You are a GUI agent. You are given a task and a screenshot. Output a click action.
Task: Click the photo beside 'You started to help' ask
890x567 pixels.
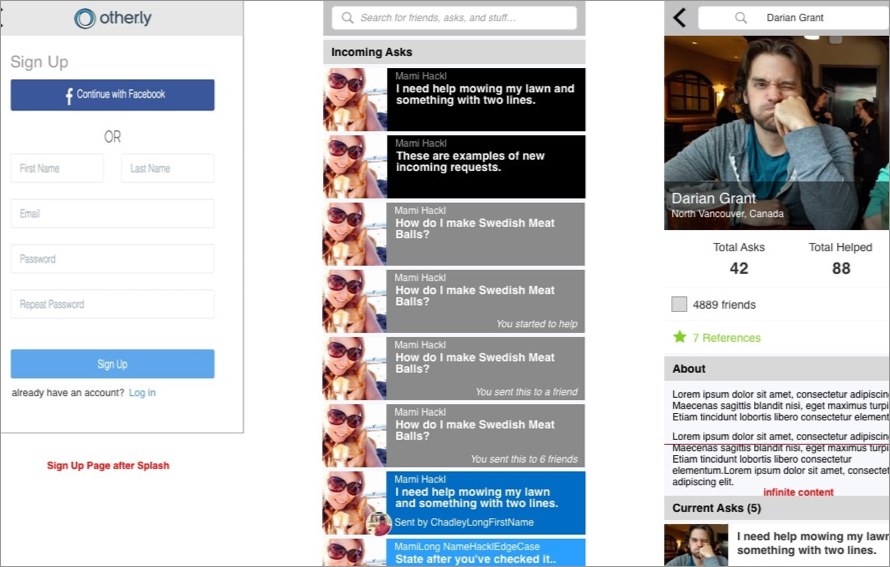pyautogui.click(x=355, y=301)
